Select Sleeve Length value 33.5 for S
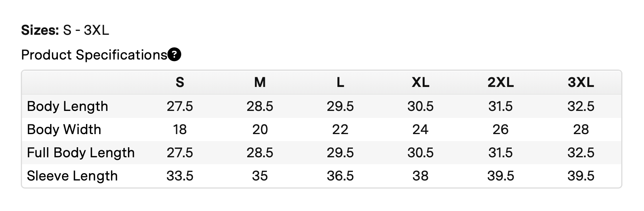The image size is (644, 211). tap(180, 176)
